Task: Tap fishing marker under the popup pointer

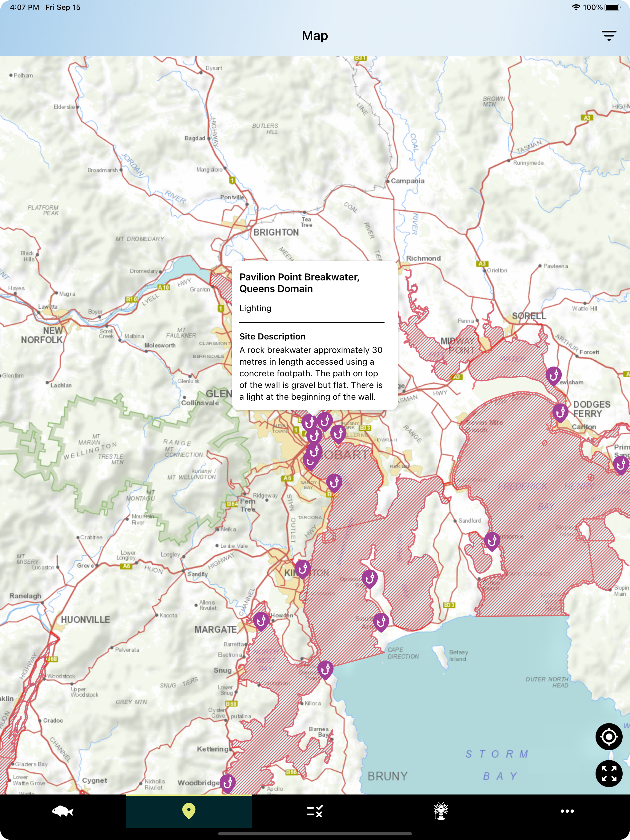Action: [x=309, y=423]
